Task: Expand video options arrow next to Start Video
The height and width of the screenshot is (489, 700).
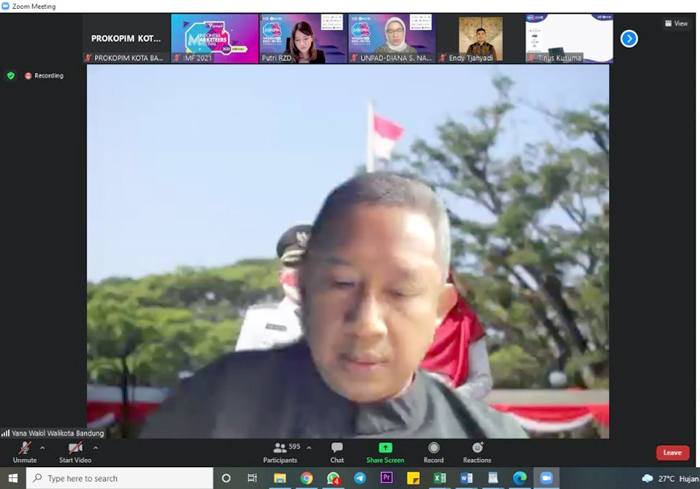Action: [97, 446]
